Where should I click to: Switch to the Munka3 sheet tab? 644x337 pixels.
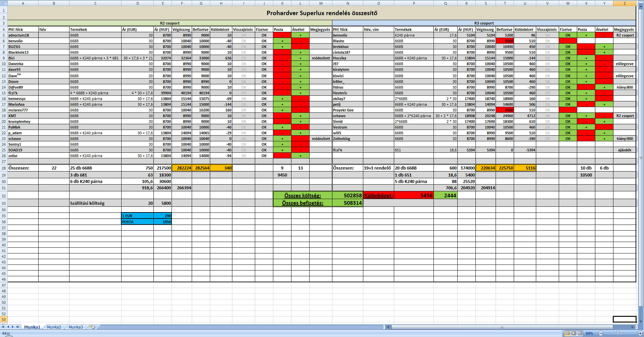click(76, 327)
